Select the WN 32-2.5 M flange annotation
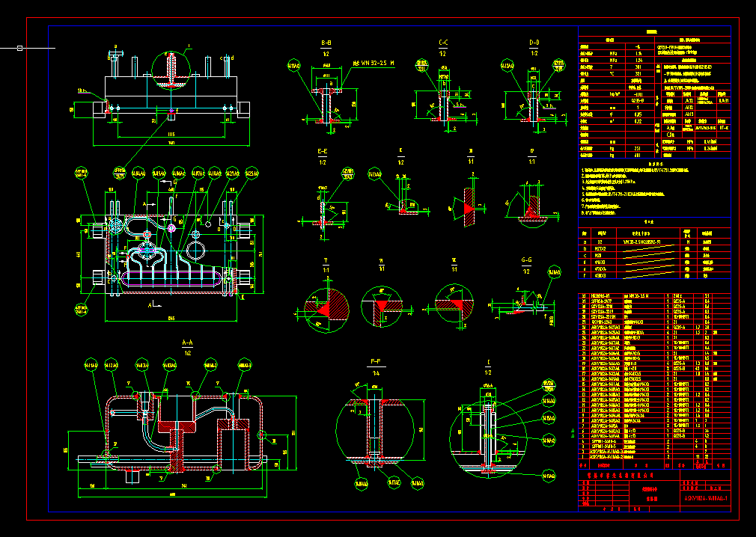 click(x=374, y=64)
